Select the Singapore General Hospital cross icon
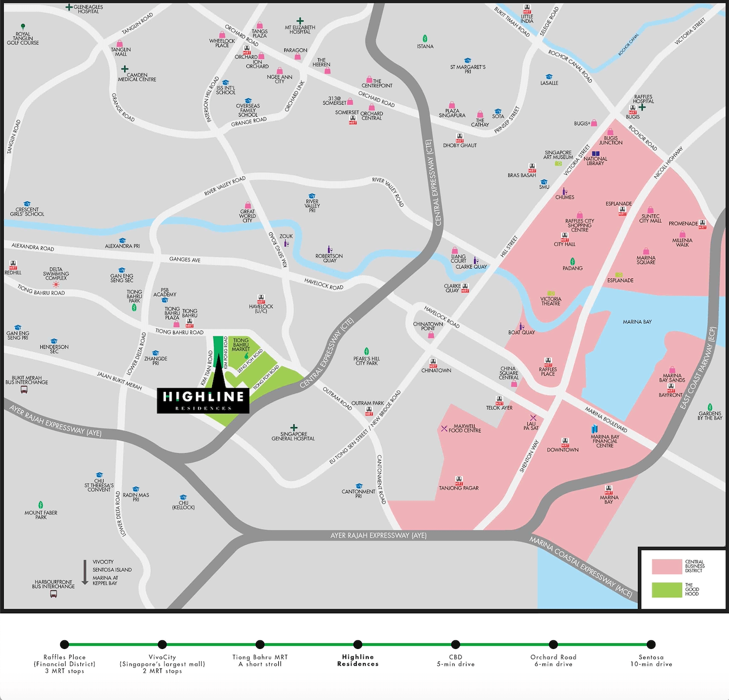The image size is (729, 700). [x=293, y=428]
